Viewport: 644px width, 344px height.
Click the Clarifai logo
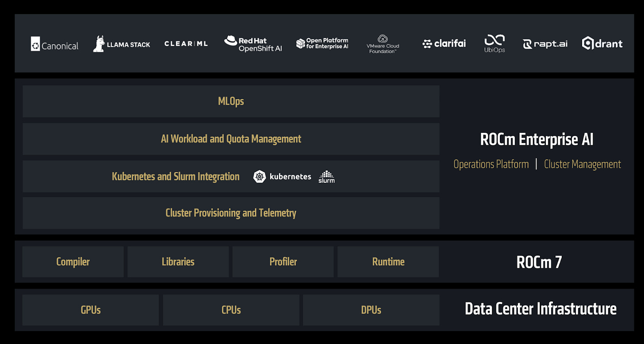[444, 43]
